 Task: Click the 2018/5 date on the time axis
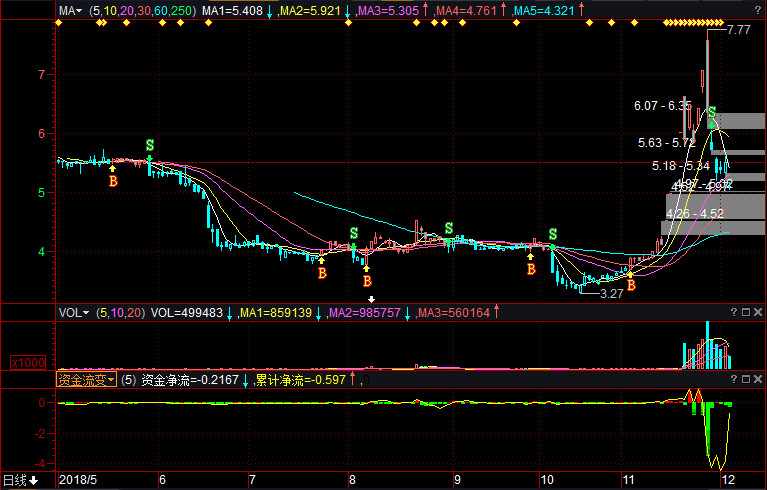point(78,480)
